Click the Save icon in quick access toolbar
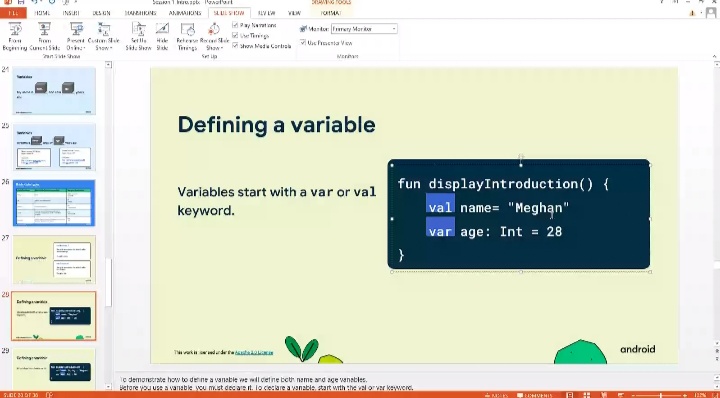The width and height of the screenshot is (720, 398). [x=21, y=2]
